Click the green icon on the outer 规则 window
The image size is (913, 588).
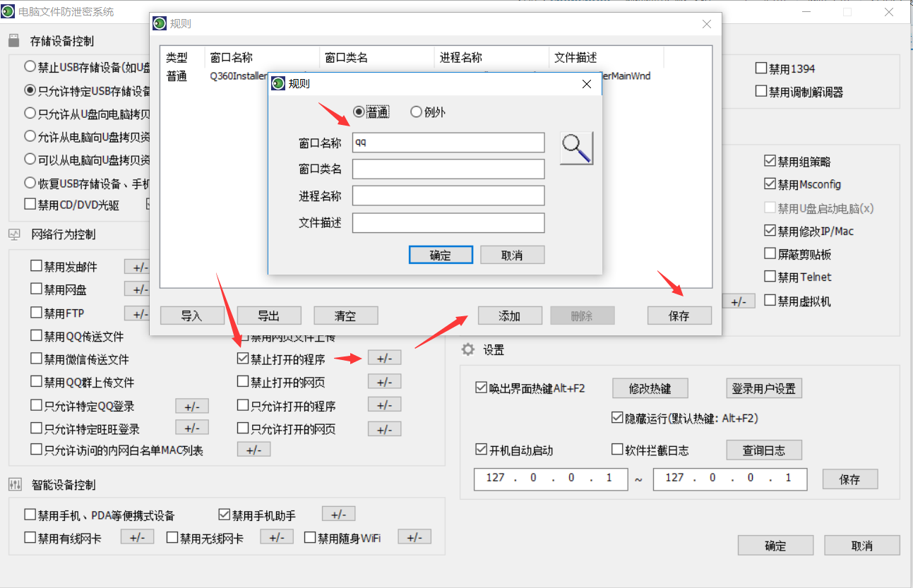click(159, 23)
